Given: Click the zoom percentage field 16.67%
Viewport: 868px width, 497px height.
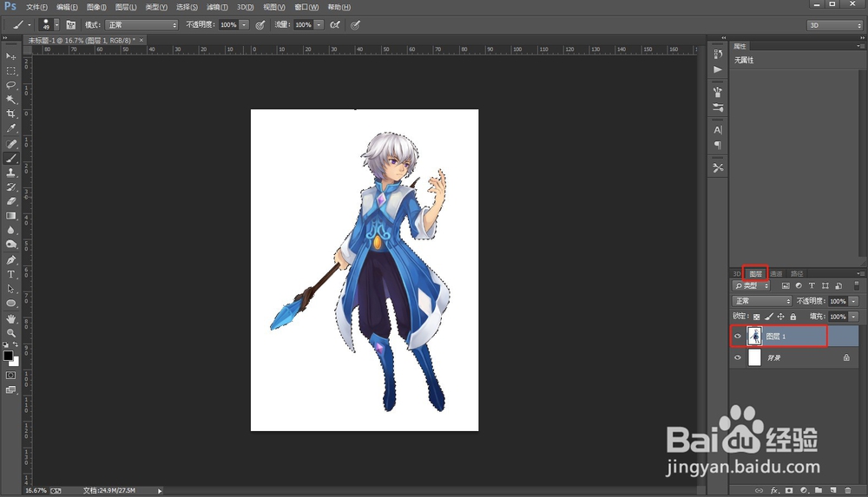Looking at the screenshot, I should (x=36, y=490).
